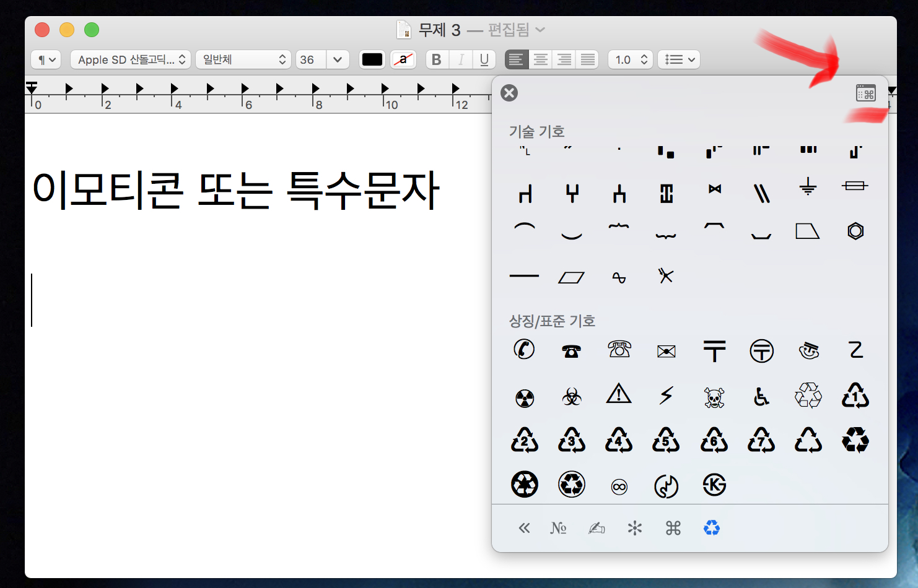Insert recycling symbol for type-6 plastics
The image size is (918, 588).
click(x=714, y=440)
